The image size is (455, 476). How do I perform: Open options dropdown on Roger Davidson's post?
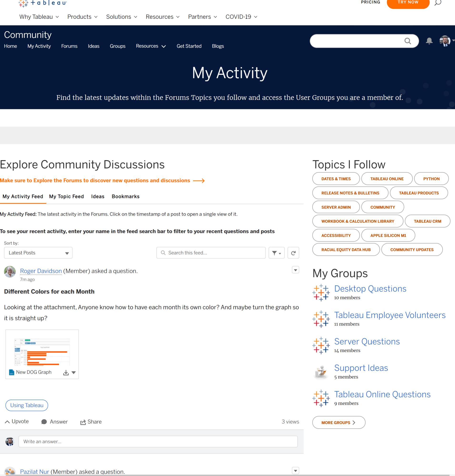pyautogui.click(x=295, y=270)
